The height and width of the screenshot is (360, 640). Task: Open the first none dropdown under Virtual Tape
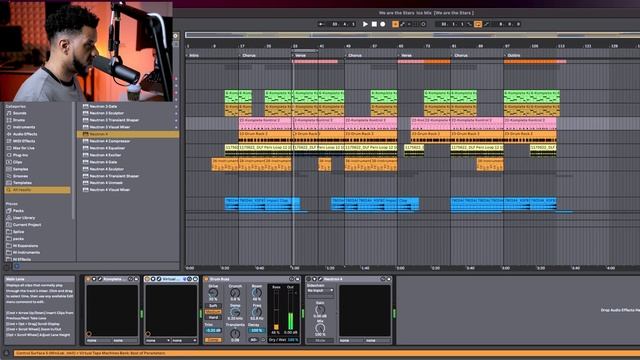click(158, 340)
